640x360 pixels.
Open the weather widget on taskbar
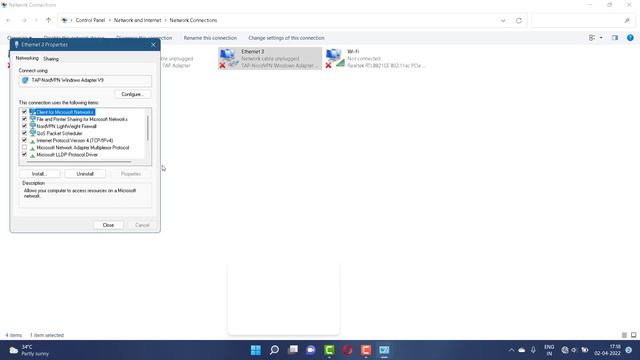[x=29, y=350]
